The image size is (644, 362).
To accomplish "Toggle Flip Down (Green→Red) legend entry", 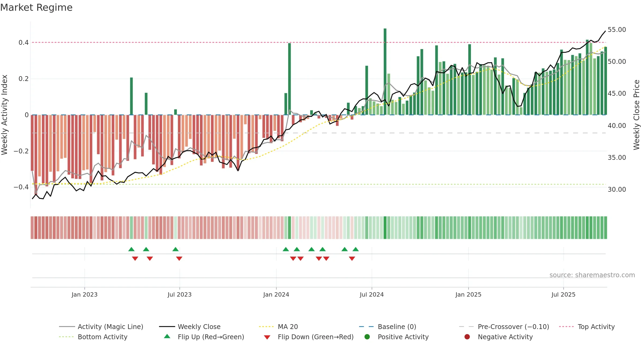I will coord(309,337).
